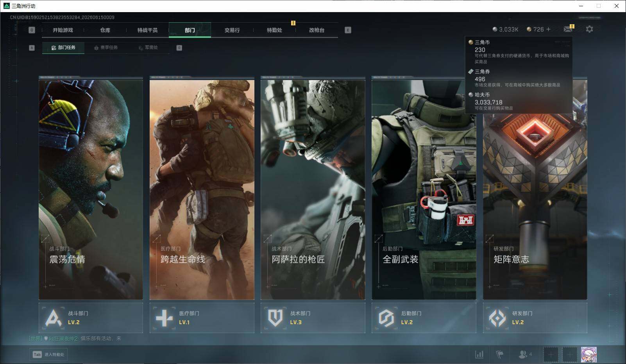
Task: Click the 726 三角币 balance
Action: click(535, 29)
